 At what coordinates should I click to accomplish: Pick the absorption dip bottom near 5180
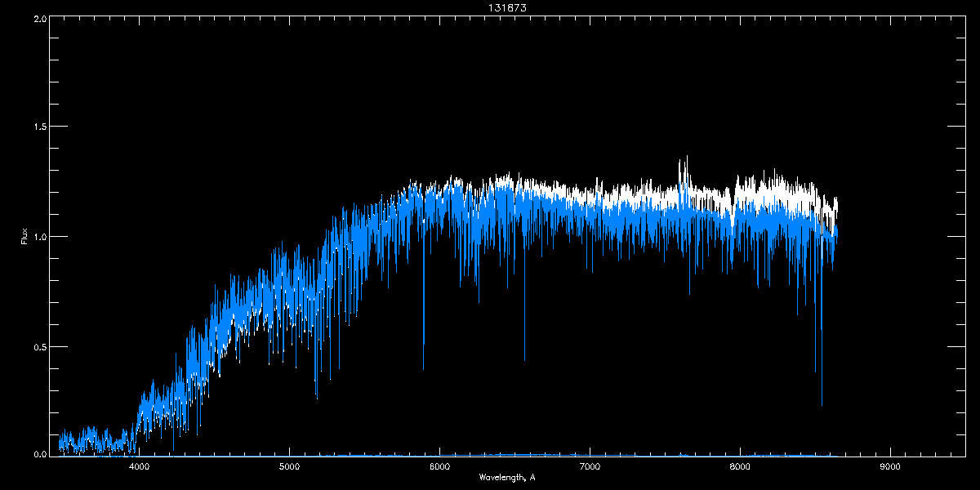pyautogui.click(x=316, y=398)
